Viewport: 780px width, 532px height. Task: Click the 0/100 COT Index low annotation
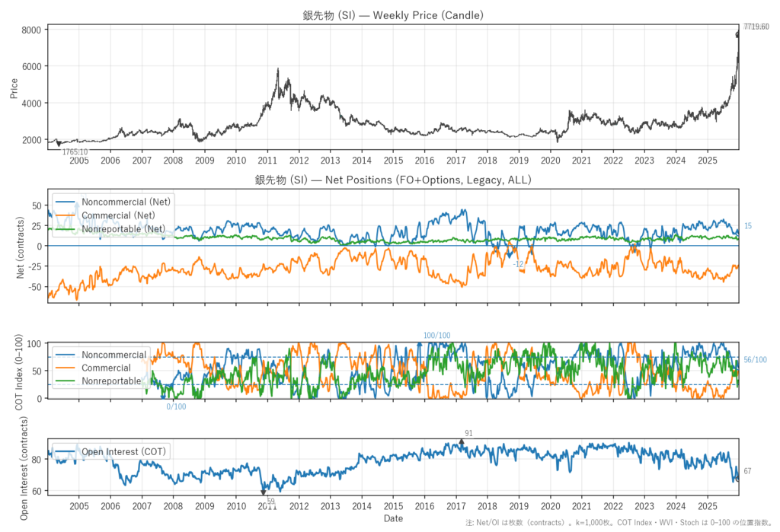pyautogui.click(x=176, y=406)
